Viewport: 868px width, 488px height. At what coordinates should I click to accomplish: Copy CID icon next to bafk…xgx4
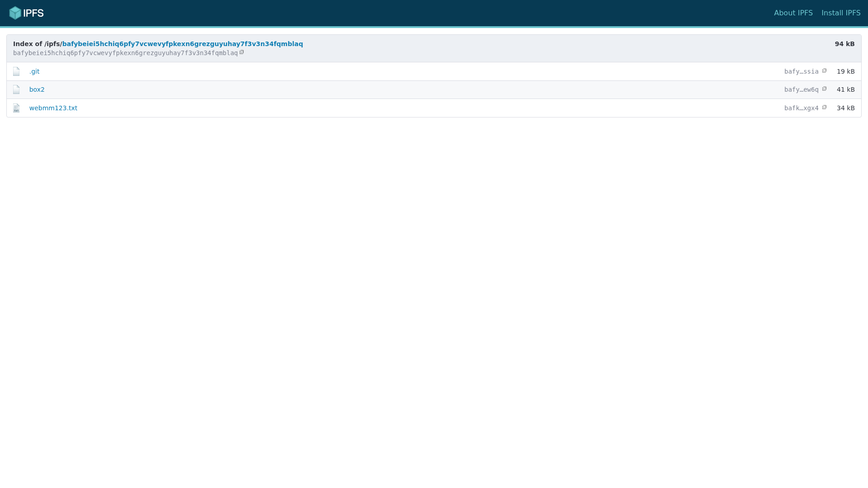[x=824, y=108]
